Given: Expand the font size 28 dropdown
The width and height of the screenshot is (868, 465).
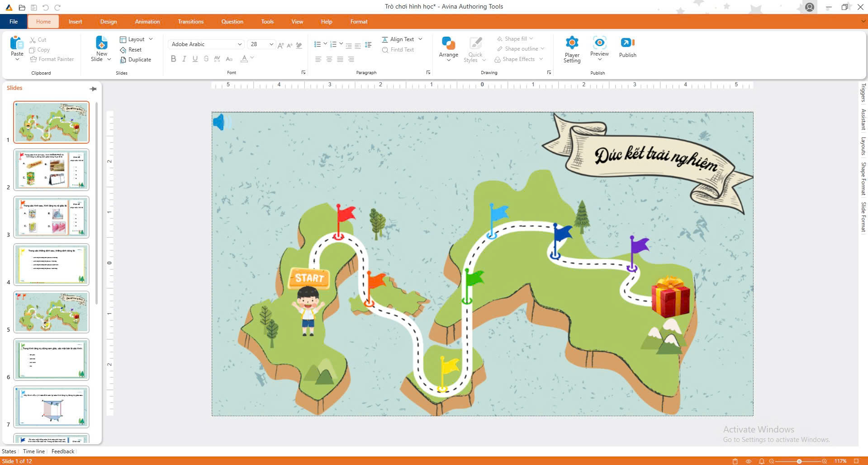Looking at the screenshot, I should pyautogui.click(x=271, y=44).
